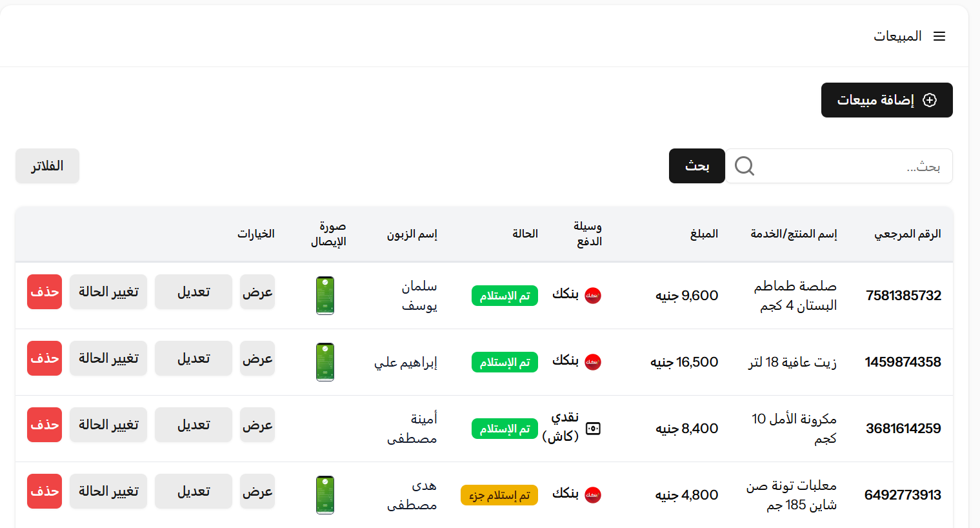Edit the sale for order 6492773913

(194, 491)
